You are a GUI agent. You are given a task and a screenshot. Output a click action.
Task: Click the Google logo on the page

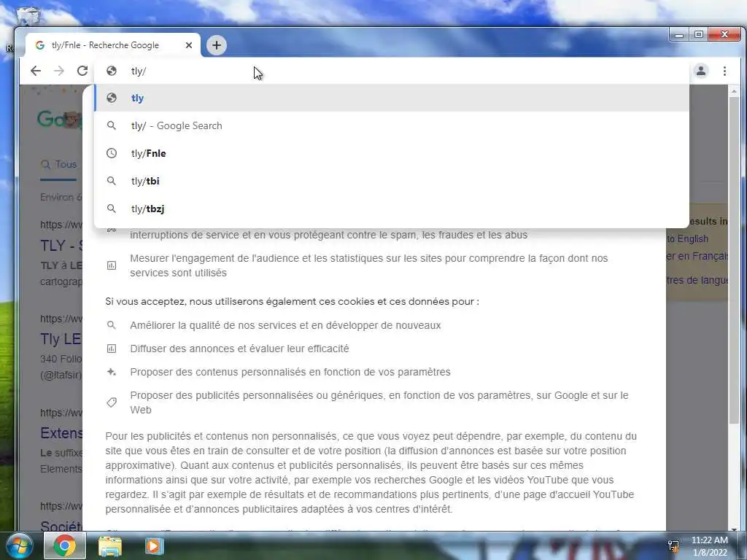pos(60,119)
